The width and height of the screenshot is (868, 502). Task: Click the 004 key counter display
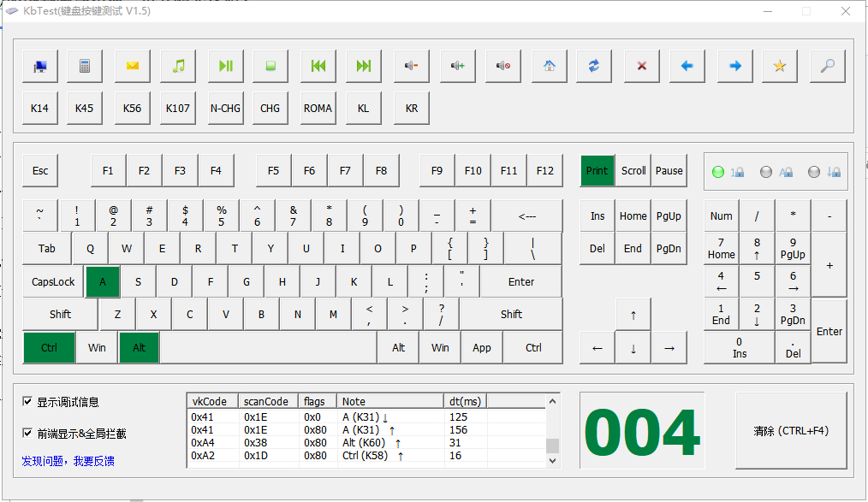point(642,431)
